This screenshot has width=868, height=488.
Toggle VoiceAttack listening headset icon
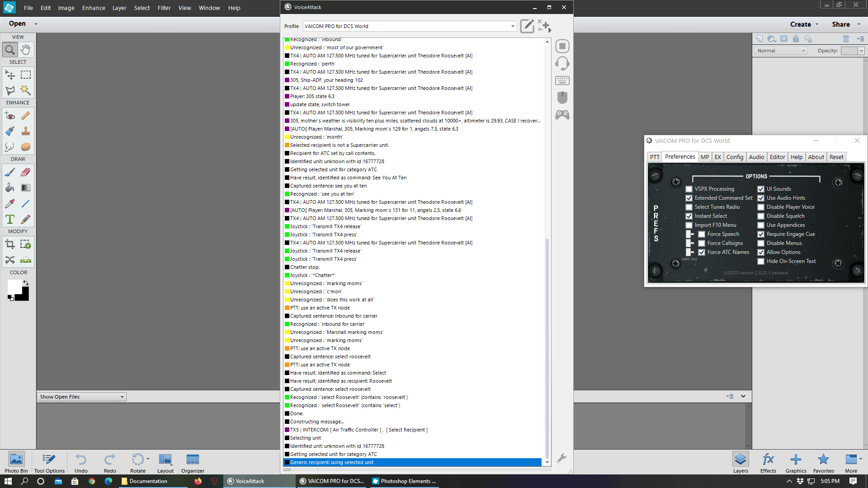(562, 63)
